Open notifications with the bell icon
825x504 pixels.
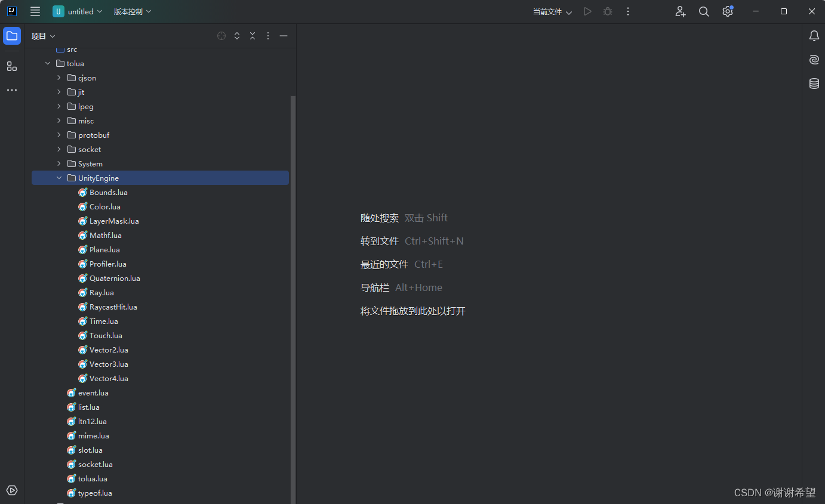pos(814,36)
